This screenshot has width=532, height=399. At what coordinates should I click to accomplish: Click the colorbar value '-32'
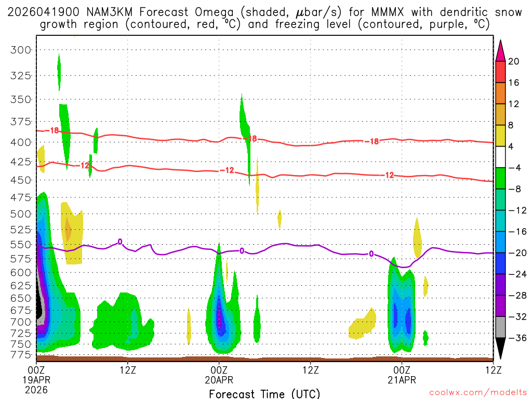click(517, 317)
